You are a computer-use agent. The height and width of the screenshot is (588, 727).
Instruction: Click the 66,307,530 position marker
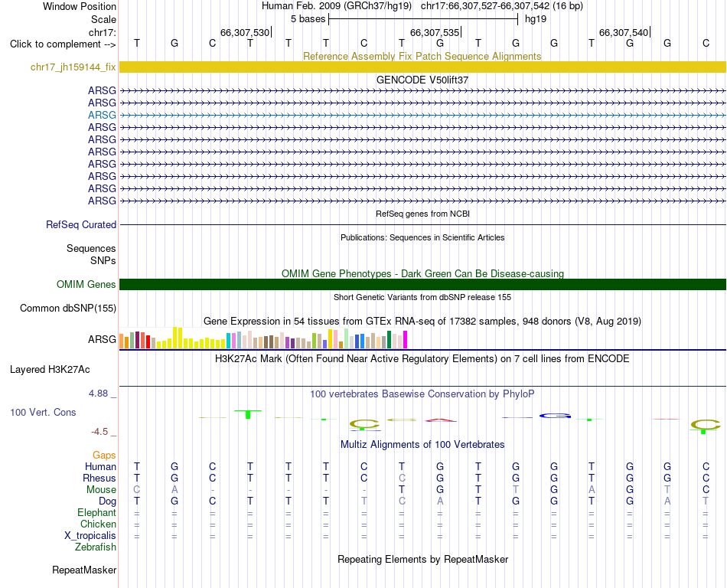click(245, 32)
